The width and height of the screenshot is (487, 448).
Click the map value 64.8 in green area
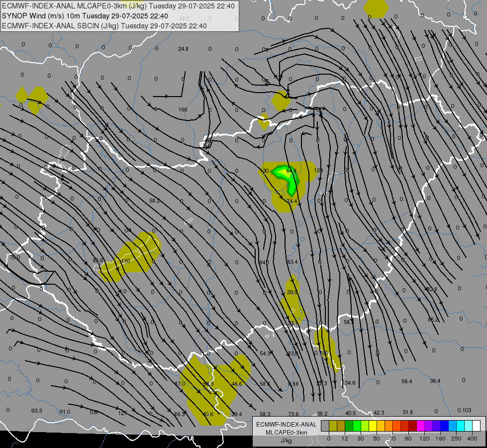tap(292, 171)
